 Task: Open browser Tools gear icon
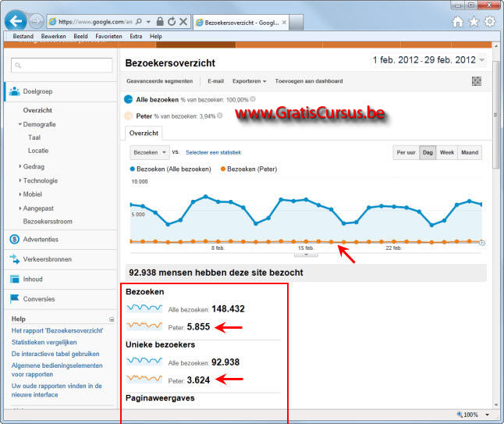490,22
